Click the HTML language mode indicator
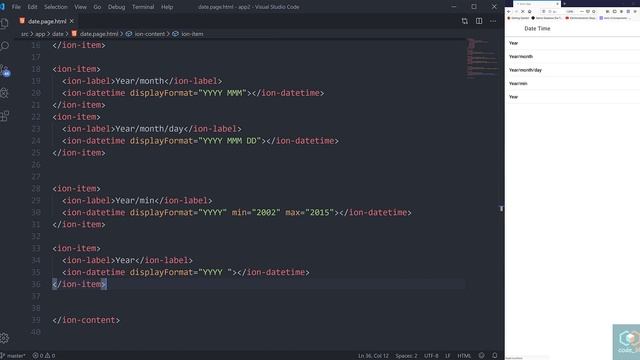This screenshot has width=640, height=360. tap(464, 356)
